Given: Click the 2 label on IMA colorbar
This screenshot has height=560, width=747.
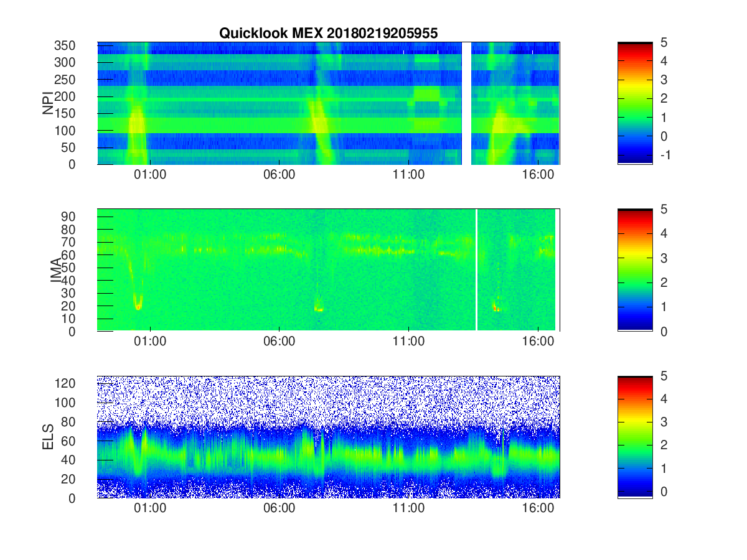Looking at the screenshot, I should [x=664, y=283].
